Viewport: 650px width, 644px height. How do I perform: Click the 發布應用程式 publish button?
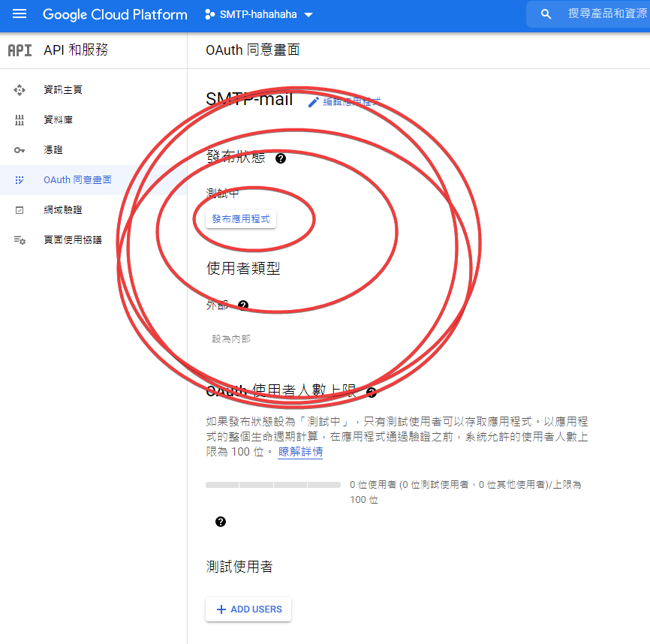click(241, 219)
